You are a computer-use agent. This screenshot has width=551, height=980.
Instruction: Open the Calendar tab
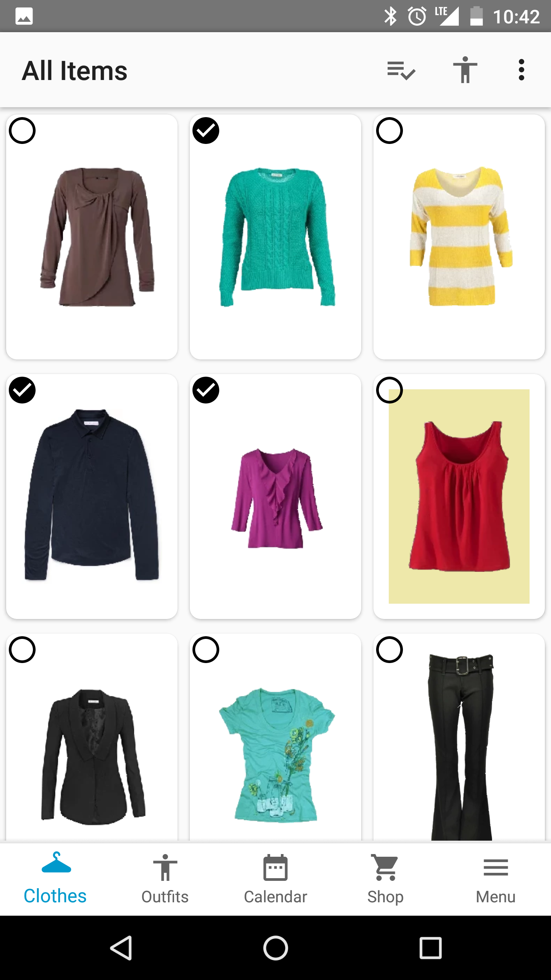tap(275, 880)
